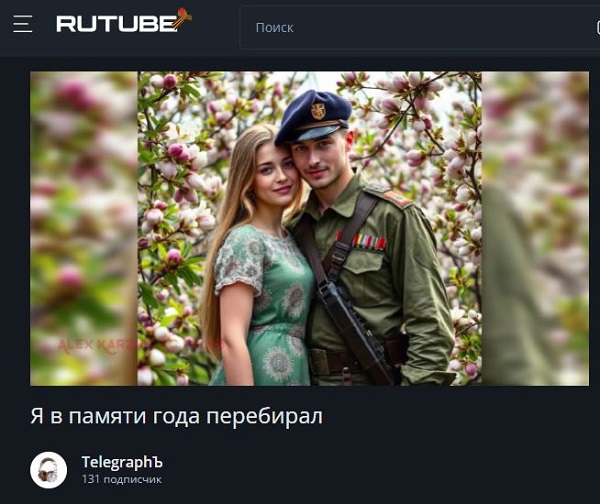The height and width of the screenshot is (504, 600).
Task: Pause the video by clicking the player
Action: tap(309, 228)
